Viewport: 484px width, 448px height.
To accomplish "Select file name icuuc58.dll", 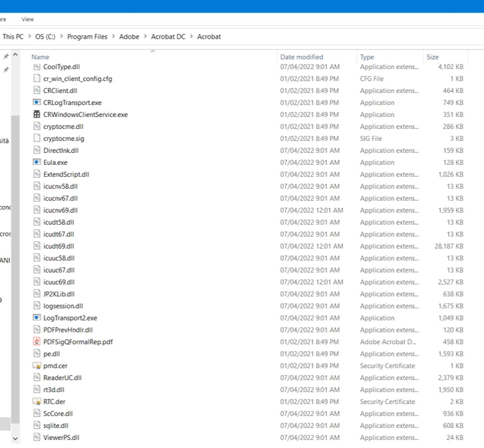I will 59,258.
